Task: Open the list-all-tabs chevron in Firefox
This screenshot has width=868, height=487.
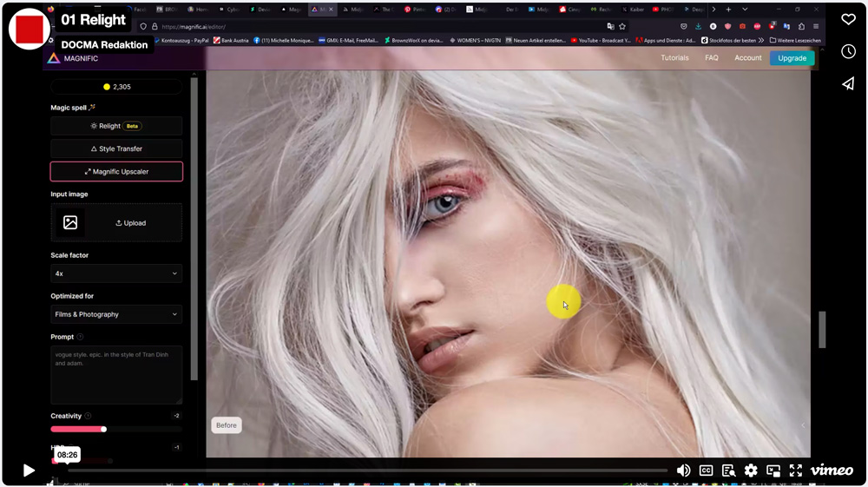Action: pyautogui.click(x=745, y=10)
